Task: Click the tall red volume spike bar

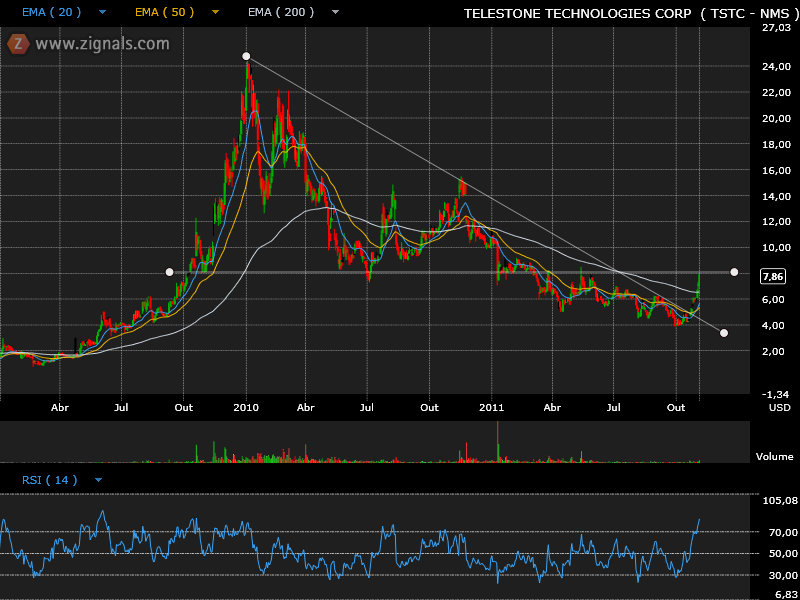Action: click(x=497, y=442)
